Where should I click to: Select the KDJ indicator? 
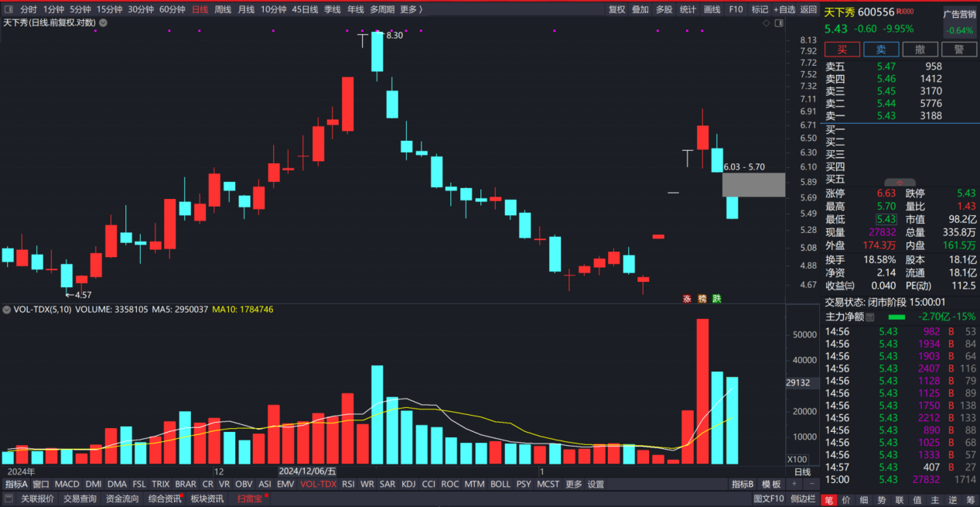coord(408,484)
